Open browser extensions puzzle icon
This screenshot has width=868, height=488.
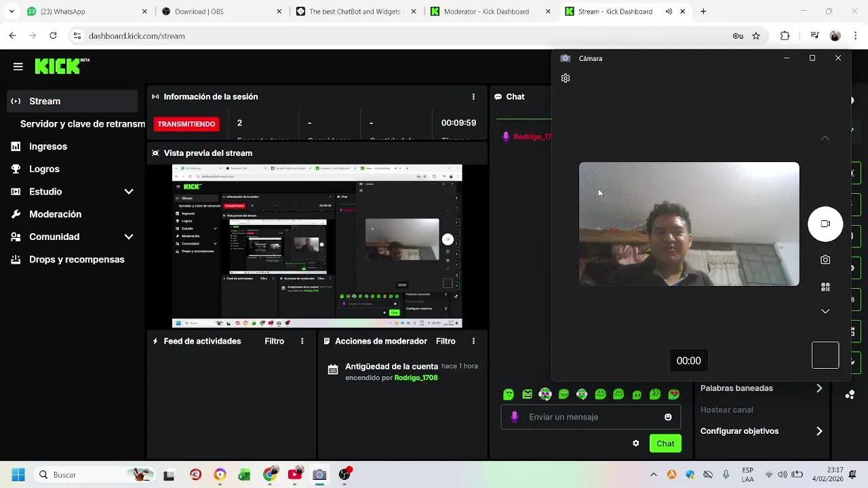(785, 36)
